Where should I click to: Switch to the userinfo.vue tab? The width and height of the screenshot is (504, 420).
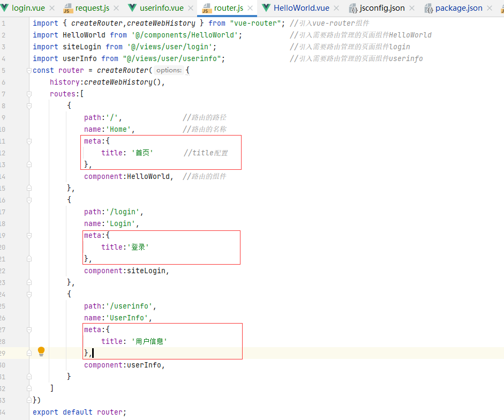point(161,8)
